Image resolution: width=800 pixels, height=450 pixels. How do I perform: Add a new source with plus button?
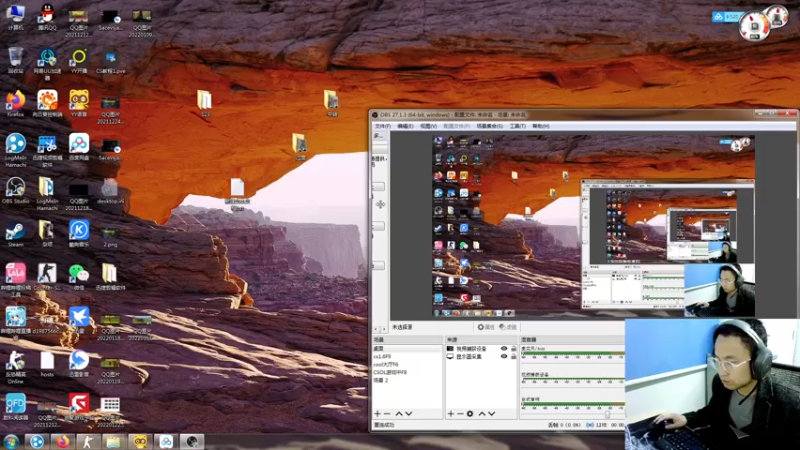tap(451, 414)
